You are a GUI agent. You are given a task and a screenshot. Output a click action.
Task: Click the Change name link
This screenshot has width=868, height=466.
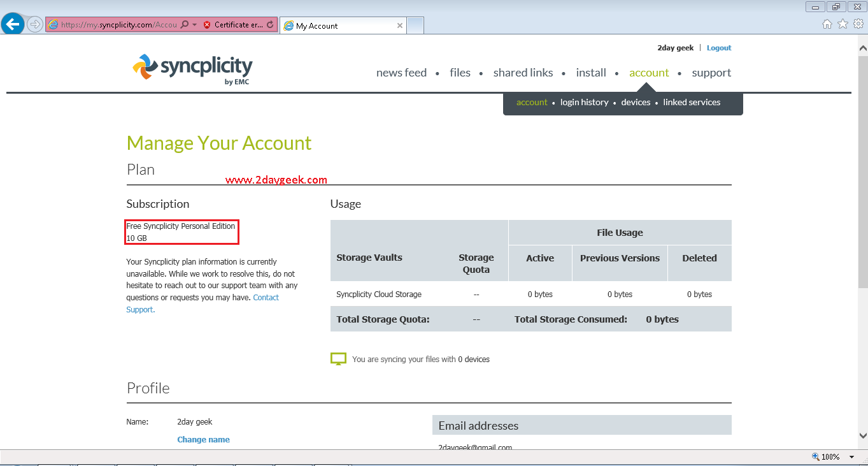tap(203, 439)
